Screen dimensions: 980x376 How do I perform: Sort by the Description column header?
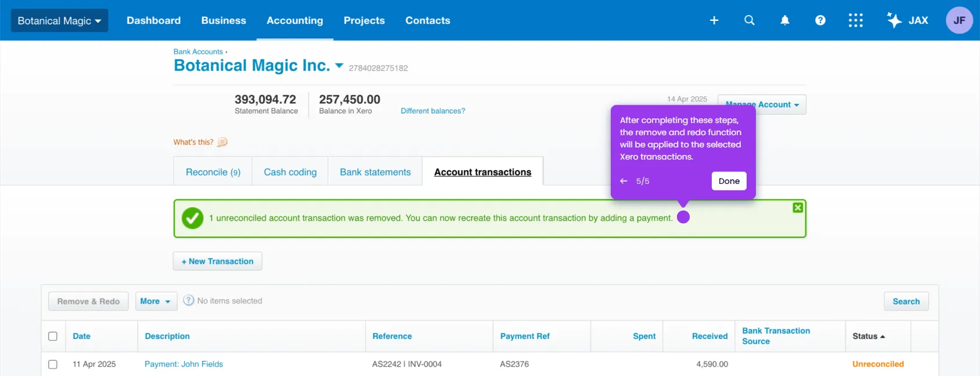[167, 336]
